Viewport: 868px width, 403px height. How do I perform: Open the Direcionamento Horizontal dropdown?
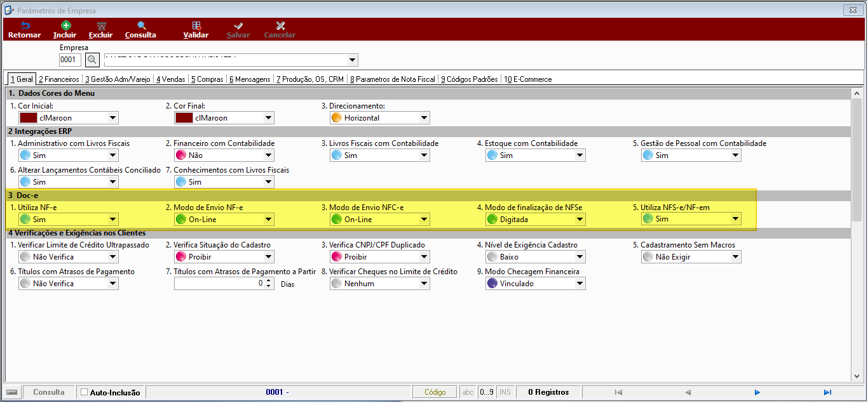coord(424,117)
